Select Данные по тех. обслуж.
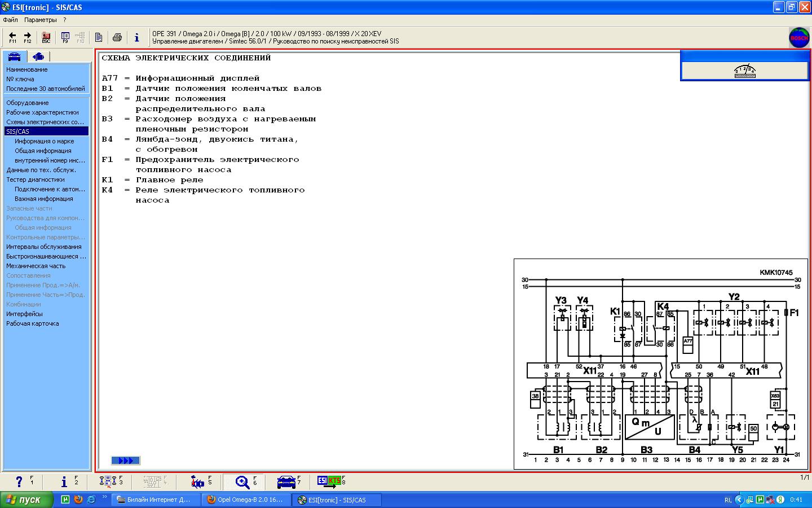This screenshot has height=508, width=812. pos(41,170)
